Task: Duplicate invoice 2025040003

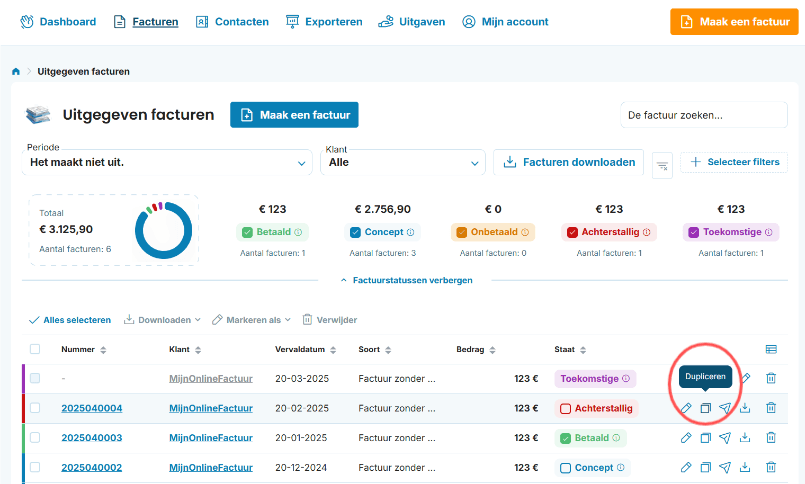Action: coord(706,438)
